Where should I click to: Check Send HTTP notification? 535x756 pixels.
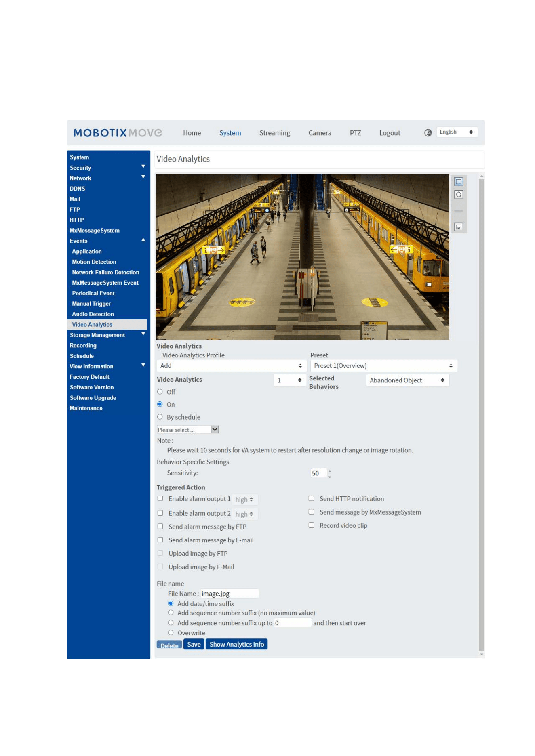click(312, 498)
